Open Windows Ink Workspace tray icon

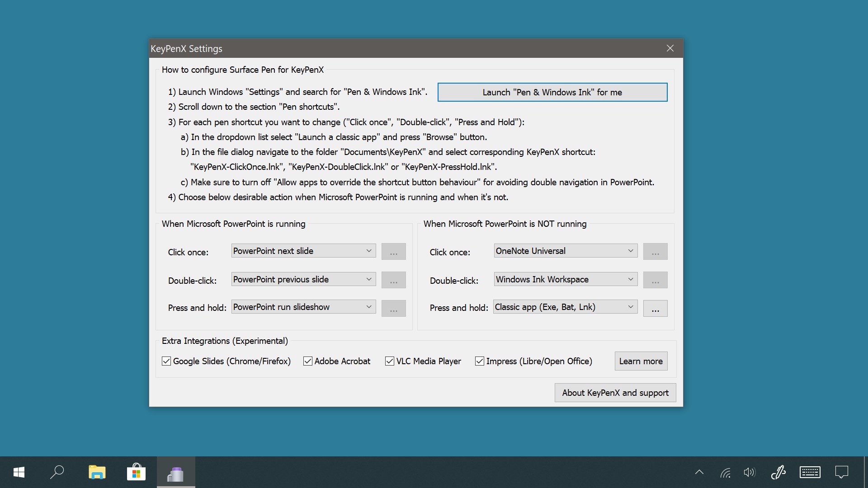pos(778,473)
